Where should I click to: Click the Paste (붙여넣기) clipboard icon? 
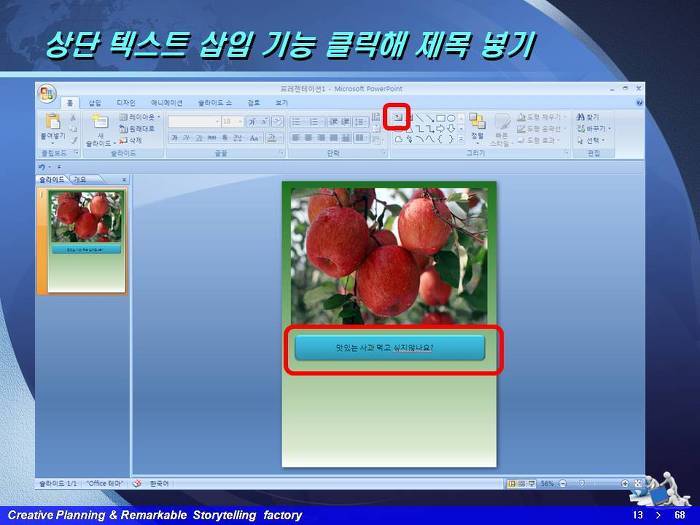click(53, 121)
